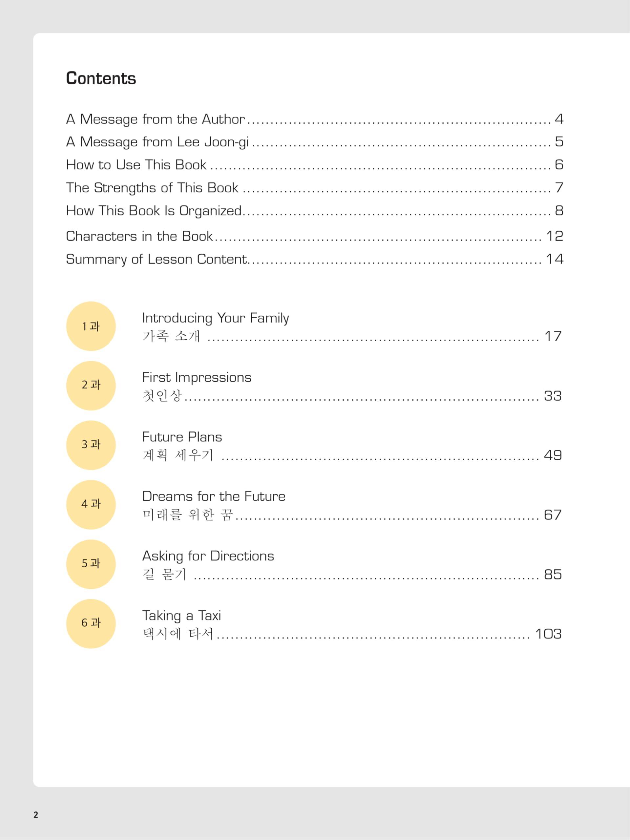The width and height of the screenshot is (630, 840).
Task: Go to "How to Use This Book"
Action: tap(136, 165)
